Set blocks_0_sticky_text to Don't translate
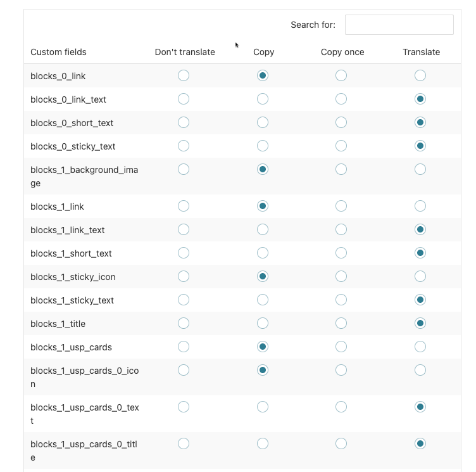Viewport: 476px width, 472px height. tap(184, 146)
